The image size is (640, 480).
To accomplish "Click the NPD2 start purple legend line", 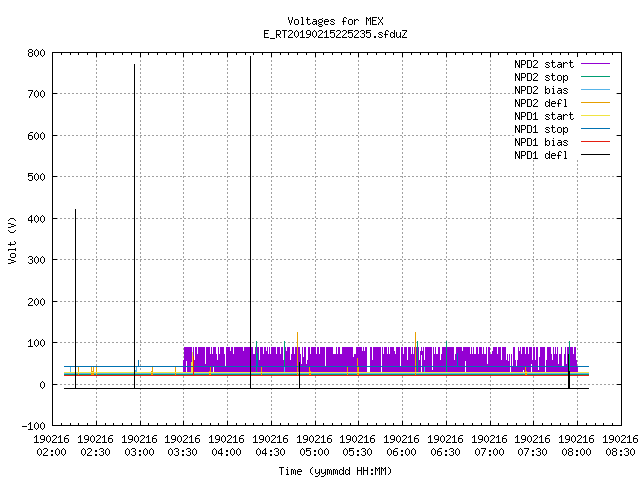I will click(595, 64).
